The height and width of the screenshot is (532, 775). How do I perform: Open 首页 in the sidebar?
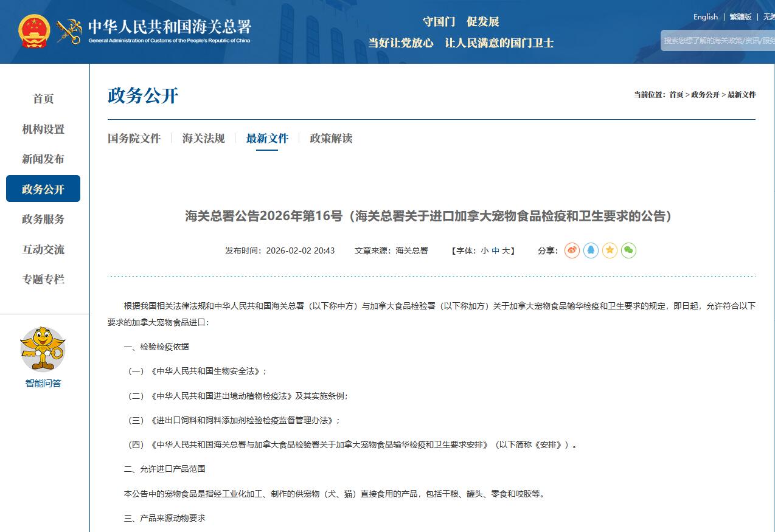click(x=43, y=98)
